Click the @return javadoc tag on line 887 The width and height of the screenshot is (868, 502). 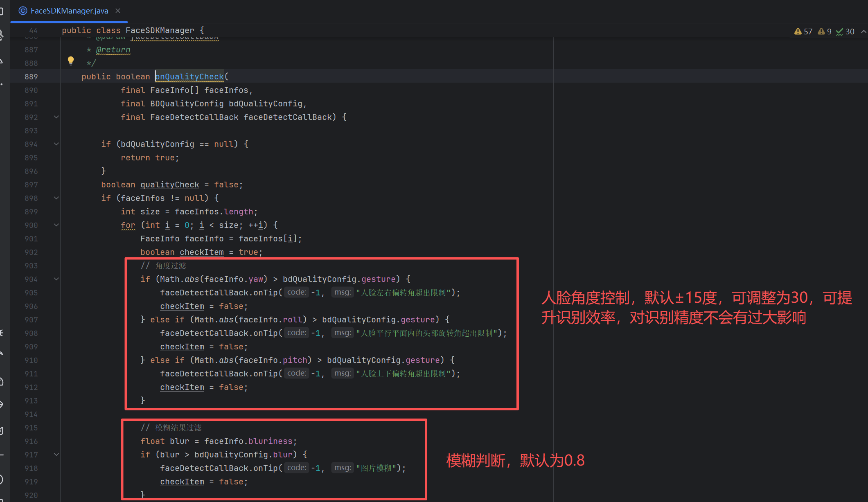[113, 50]
